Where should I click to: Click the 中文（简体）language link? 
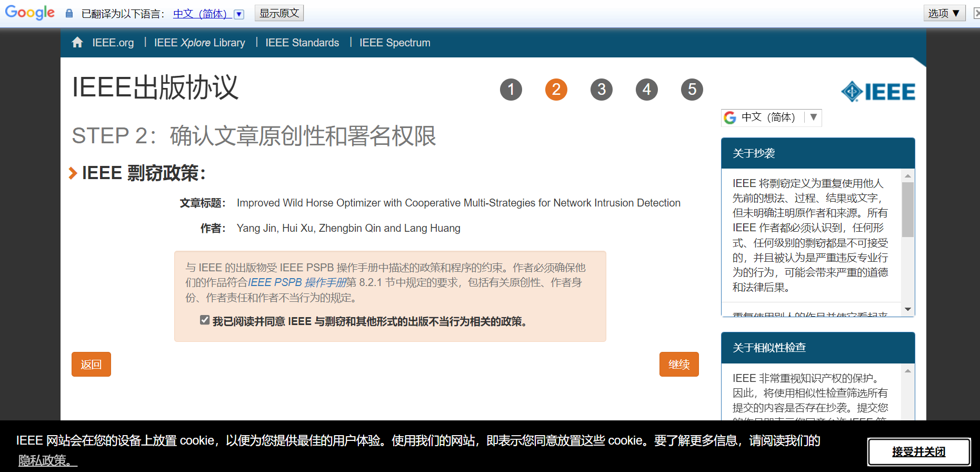203,14
